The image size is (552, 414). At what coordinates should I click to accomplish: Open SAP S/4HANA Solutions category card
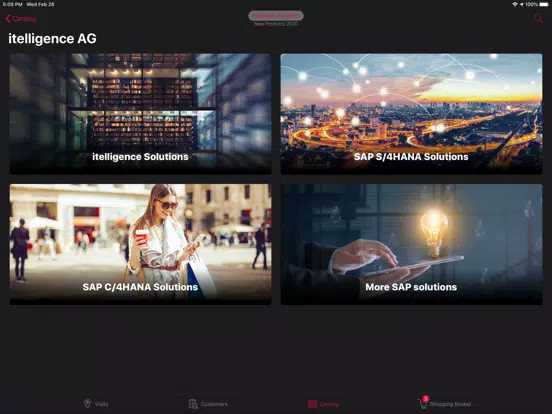[x=411, y=114]
